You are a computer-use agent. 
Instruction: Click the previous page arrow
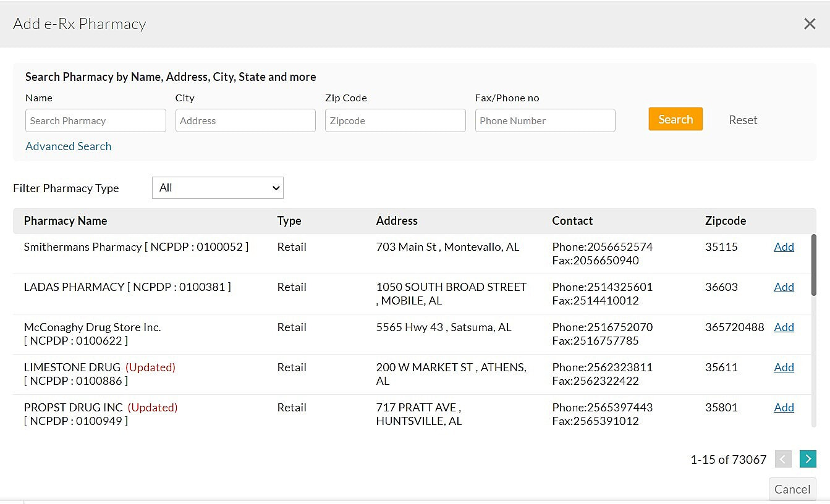(783, 459)
